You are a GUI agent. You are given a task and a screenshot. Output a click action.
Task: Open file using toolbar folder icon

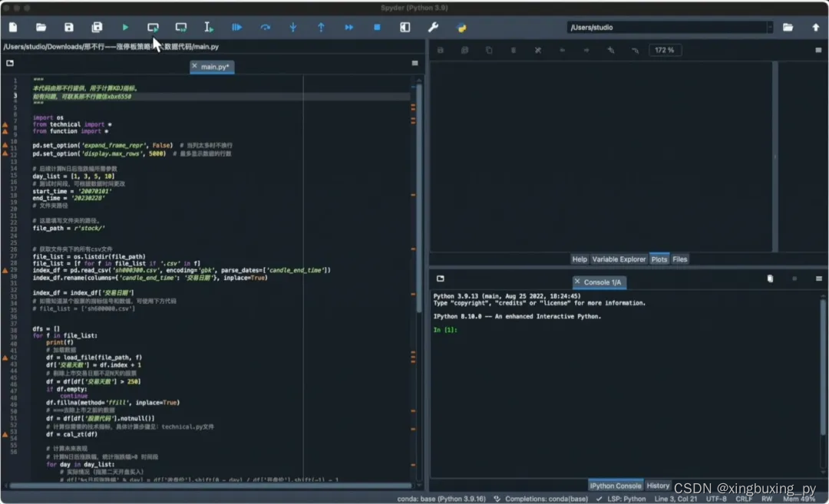click(x=41, y=28)
